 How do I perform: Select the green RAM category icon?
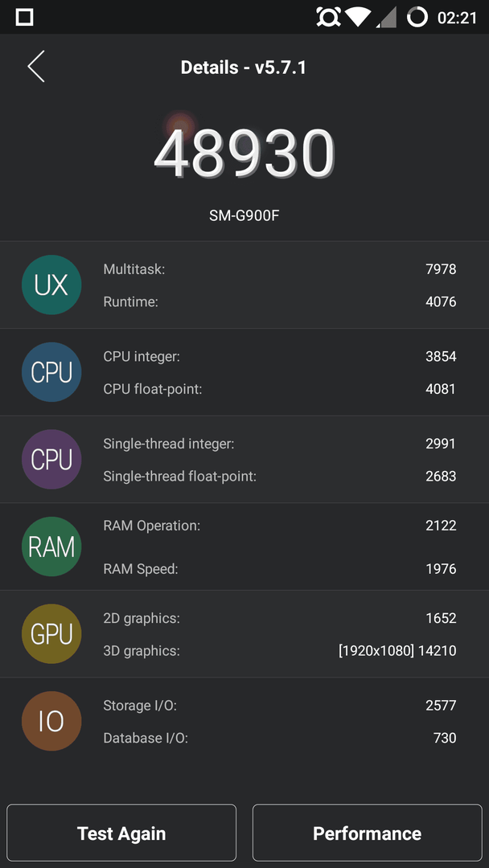(x=51, y=547)
